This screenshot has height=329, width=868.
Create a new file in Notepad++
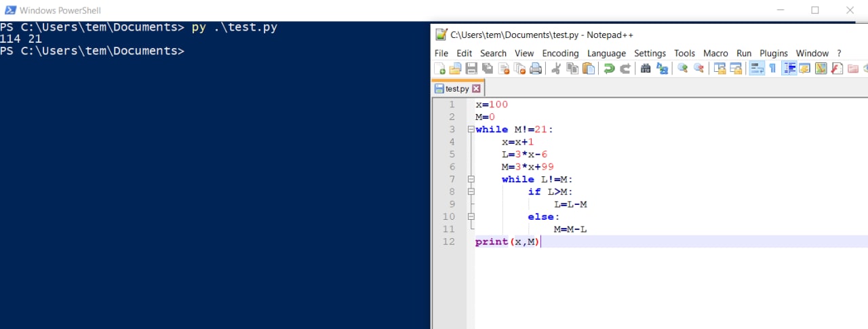tap(439, 68)
